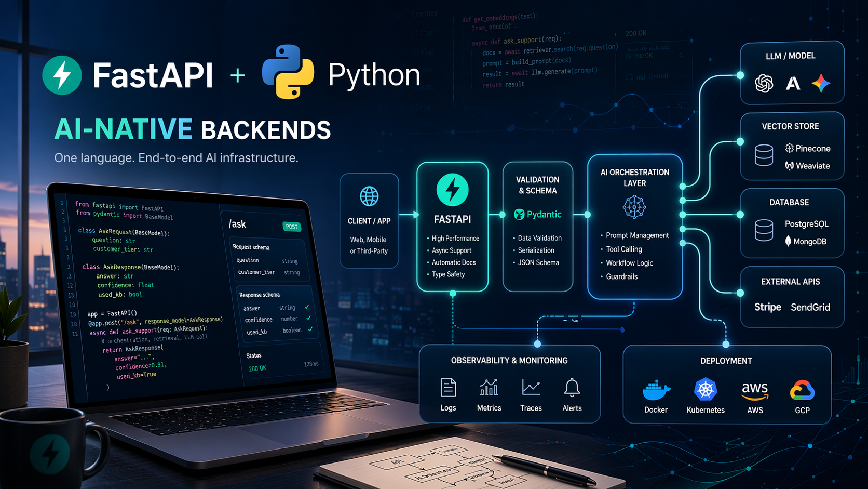868x489 pixels.
Task: Click "Web, Mobile or Third-Party" text
Action: (x=369, y=245)
